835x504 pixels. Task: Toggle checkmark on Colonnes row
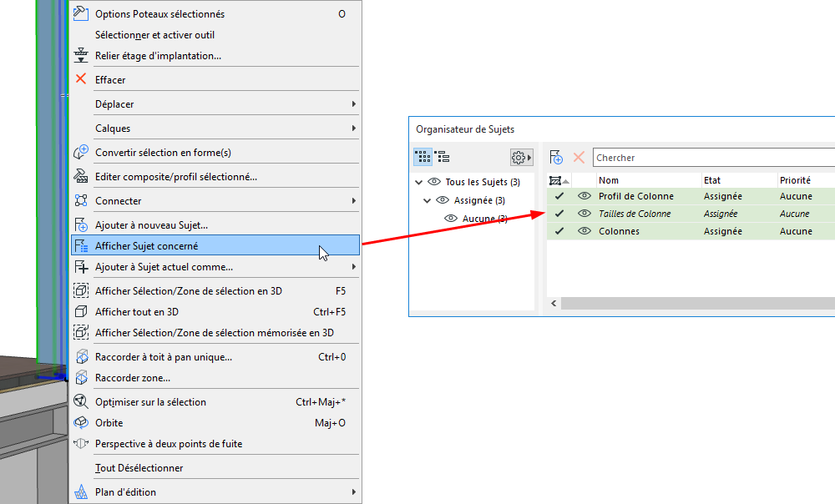click(x=559, y=231)
